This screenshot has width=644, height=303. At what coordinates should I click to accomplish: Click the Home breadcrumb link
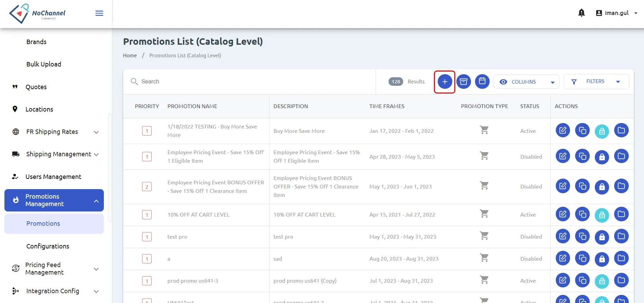click(x=130, y=56)
